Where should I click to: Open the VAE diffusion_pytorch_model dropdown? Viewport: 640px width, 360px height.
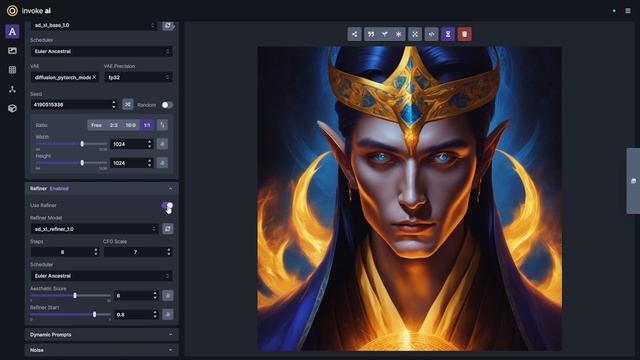64,77
